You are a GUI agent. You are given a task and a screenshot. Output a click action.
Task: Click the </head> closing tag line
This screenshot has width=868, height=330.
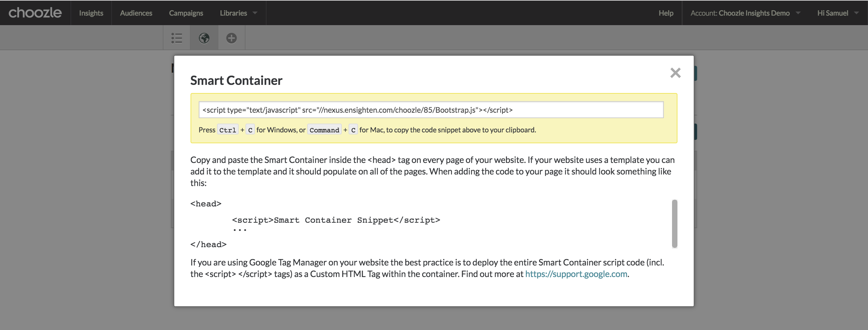pos(208,244)
